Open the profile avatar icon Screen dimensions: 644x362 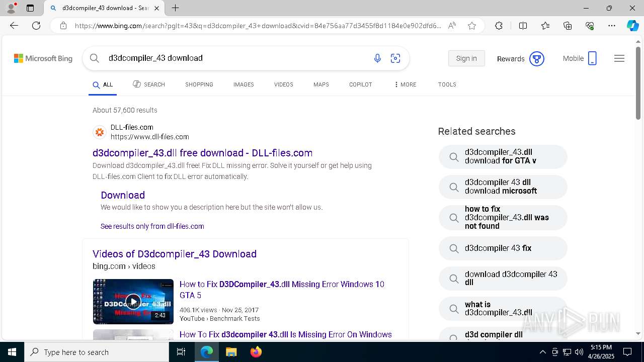11,8
